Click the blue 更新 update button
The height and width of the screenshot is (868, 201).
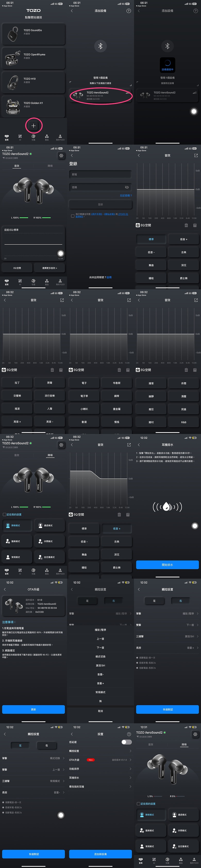(33, 709)
